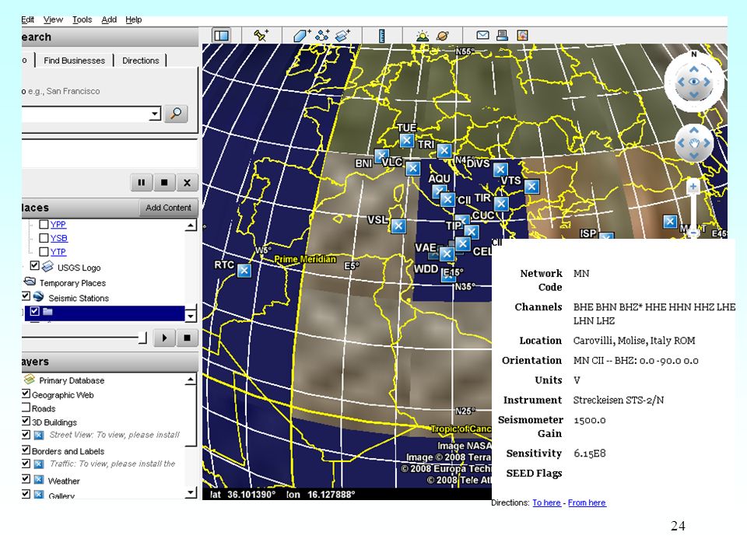Click the VTS seismic station marker
Screen dimensions: 747x560
tap(531, 187)
